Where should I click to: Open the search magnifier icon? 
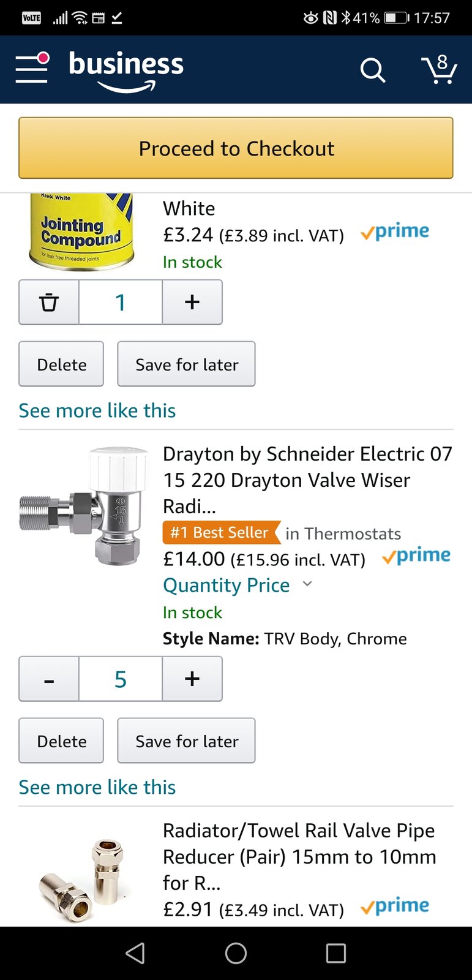[372, 70]
